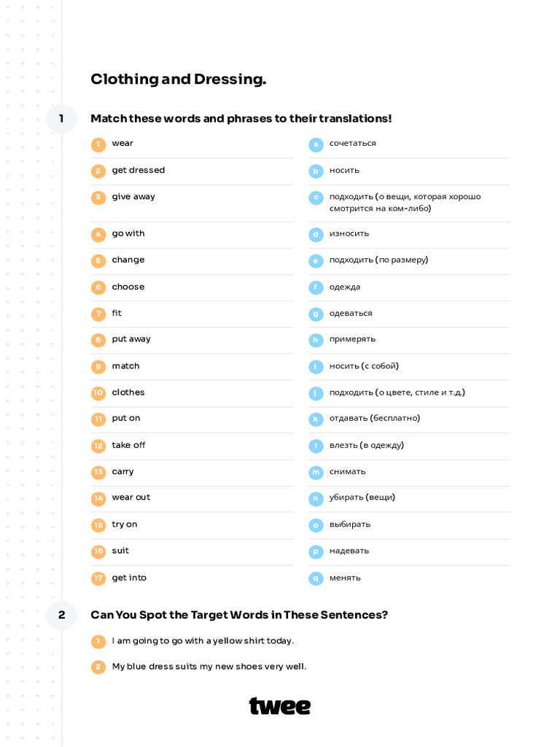Screen dimensions: 560x747
Task: Select the phrase 'wear out'
Action: (x=131, y=498)
